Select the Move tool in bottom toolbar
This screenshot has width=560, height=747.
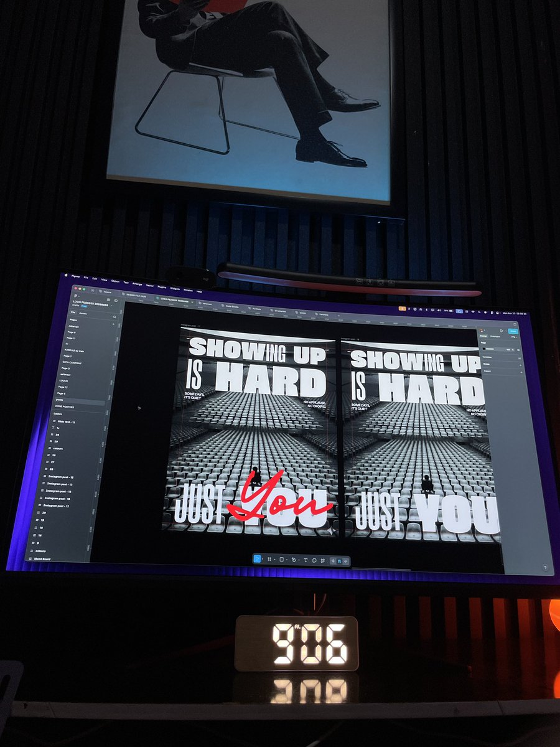(257, 559)
